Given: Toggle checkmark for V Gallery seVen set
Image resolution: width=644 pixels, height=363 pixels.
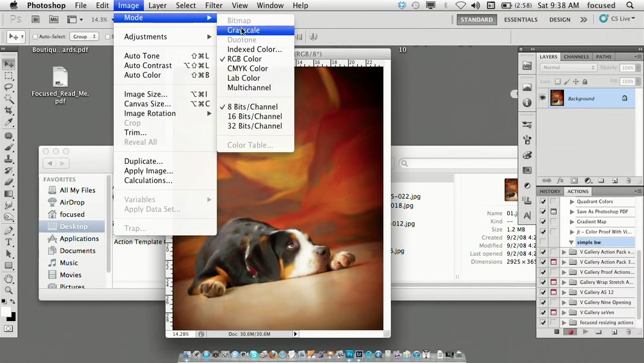Looking at the screenshot, I should [x=543, y=313].
